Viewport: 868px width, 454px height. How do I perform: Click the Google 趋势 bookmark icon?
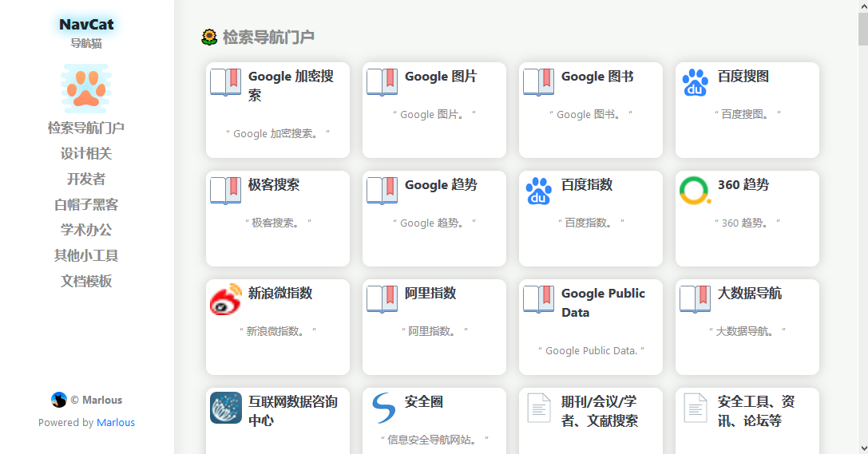[x=382, y=190]
